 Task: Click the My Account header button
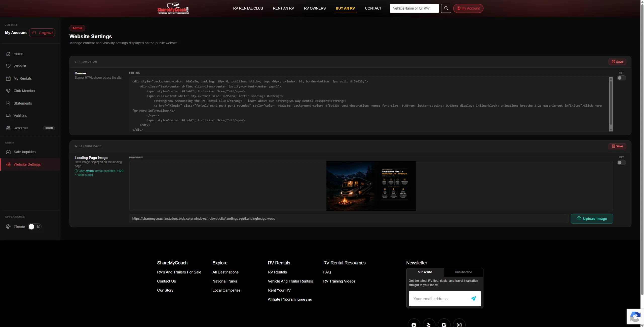tap(468, 8)
